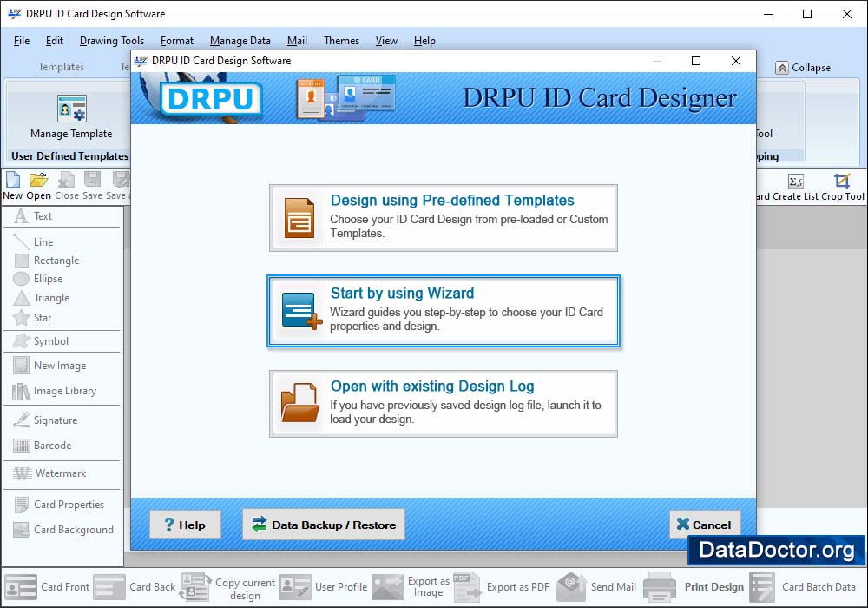
Task: Switch to Card Front view
Action: point(47,587)
